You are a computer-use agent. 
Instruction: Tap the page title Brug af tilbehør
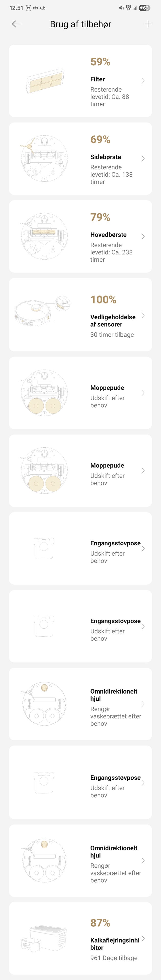(x=81, y=24)
